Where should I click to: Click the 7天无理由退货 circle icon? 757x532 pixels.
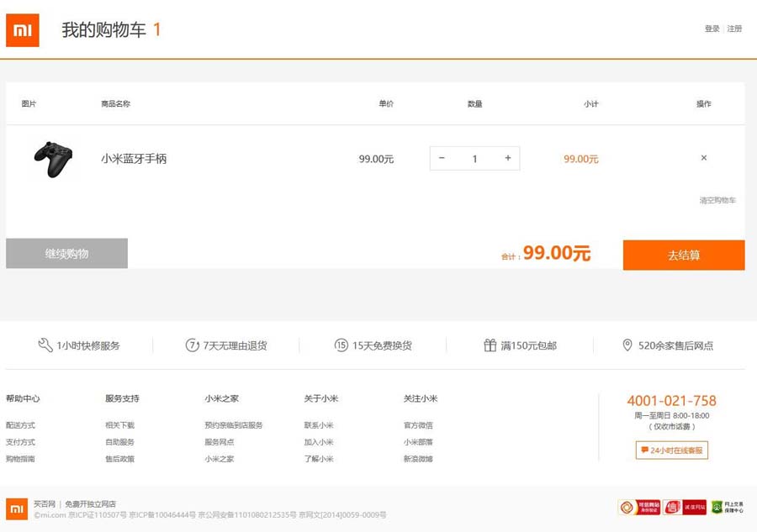[x=193, y=345]
